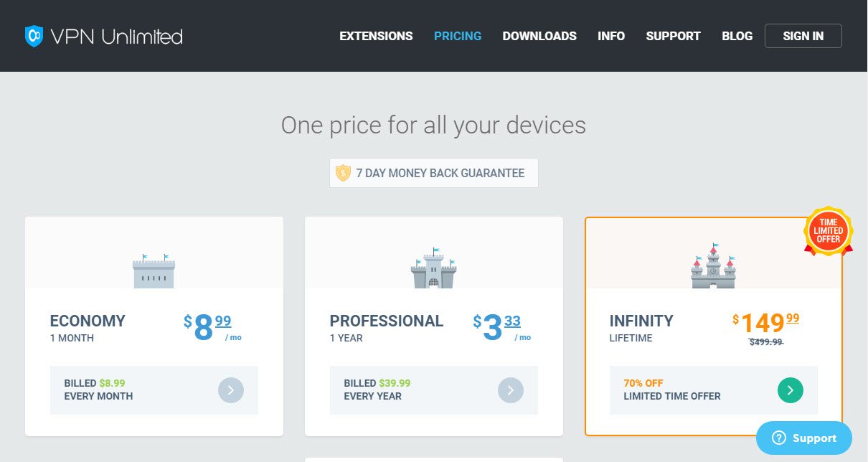Viewport: 868px width, 462px height.
Task: Open the Info menu item
Action: [x=611, y=36]
